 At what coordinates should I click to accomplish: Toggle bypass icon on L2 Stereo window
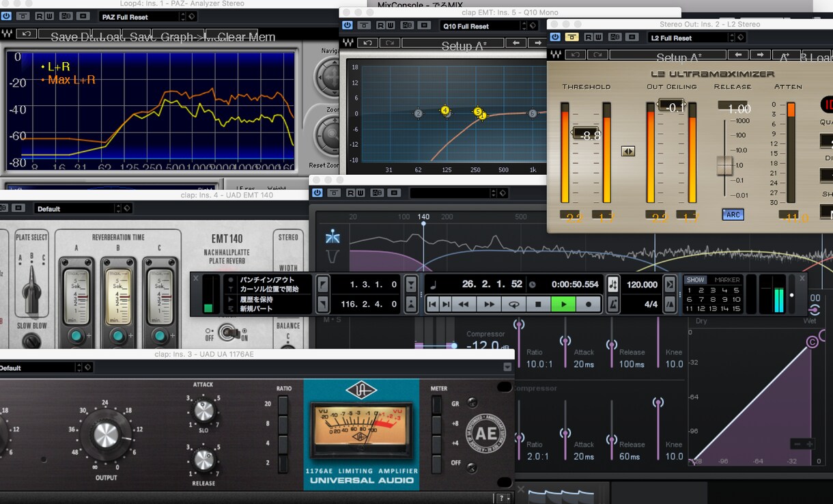pos(572,38)
